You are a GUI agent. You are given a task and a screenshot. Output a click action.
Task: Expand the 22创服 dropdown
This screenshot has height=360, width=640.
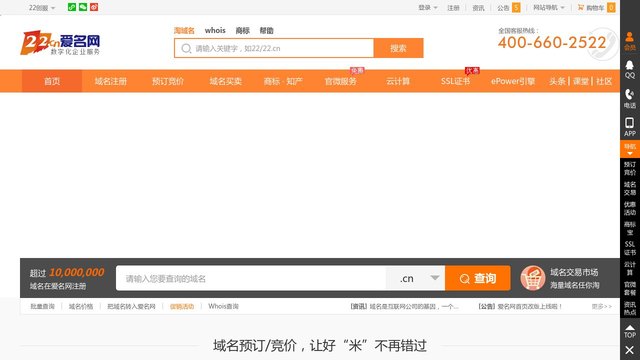point(42,8)
